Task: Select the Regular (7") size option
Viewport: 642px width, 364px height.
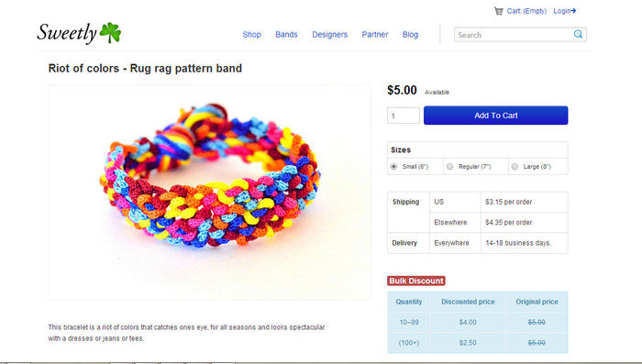Action: (x=450, y=167)
